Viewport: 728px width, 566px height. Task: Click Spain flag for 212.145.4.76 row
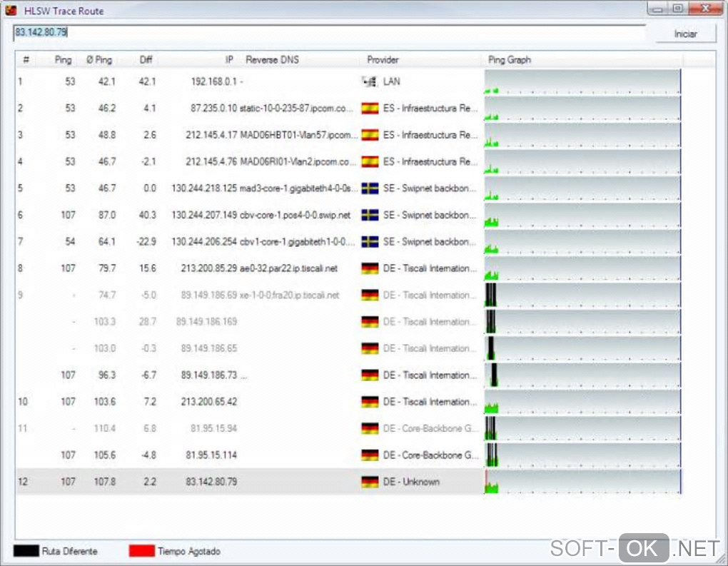[370, 161]
